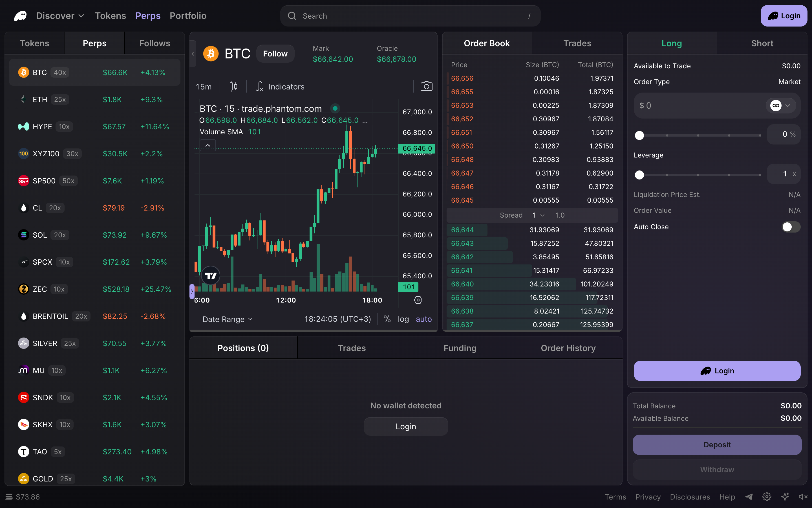Click the ETH icon in perps list
The image size is (812, 508).
pos(23,99)
